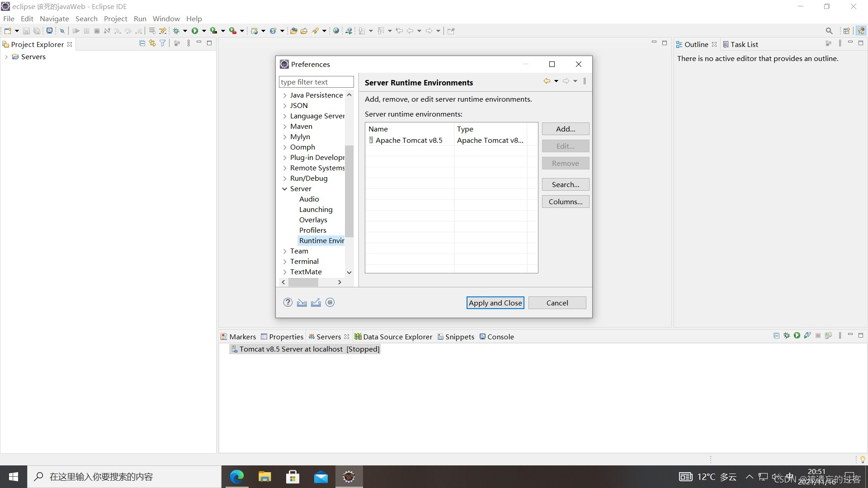Click the Apache Tomcat v8.5 runtime entry
Viewport: 868px width, 488px height.
point(409,140)
